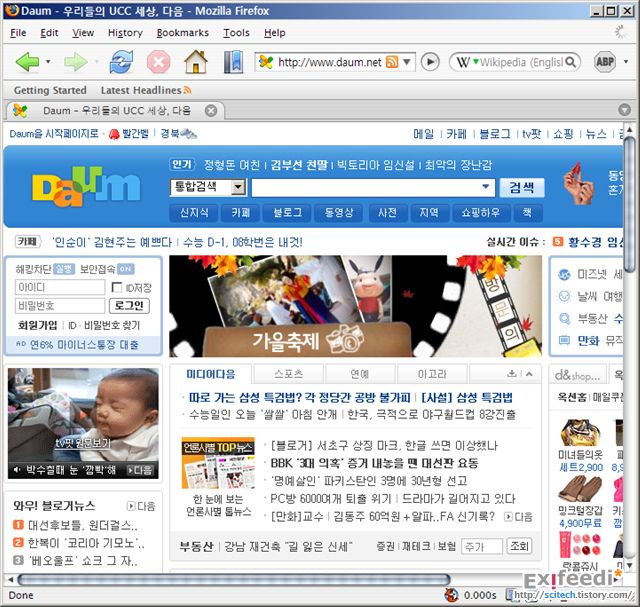640x607 pixels.
Task: Select the 미디어다음 tab
Action: tap(211, 374)
